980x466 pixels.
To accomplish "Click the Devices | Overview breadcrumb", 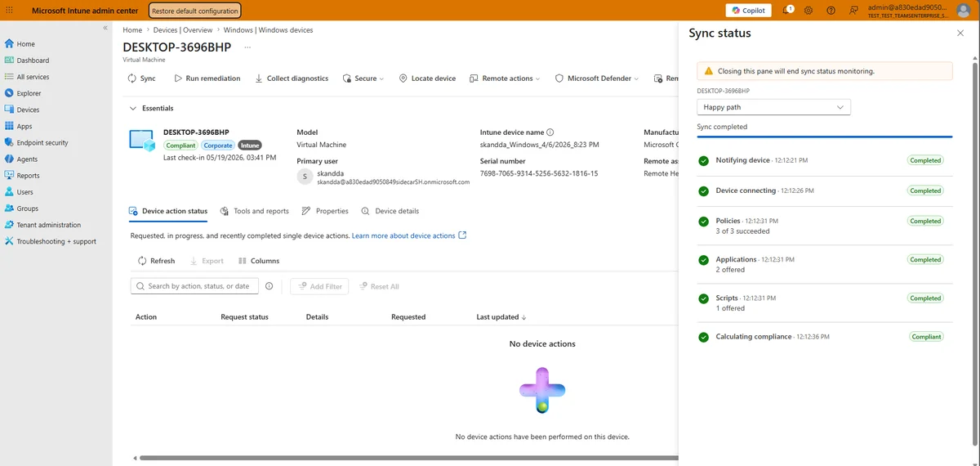I will pos(184,30).
